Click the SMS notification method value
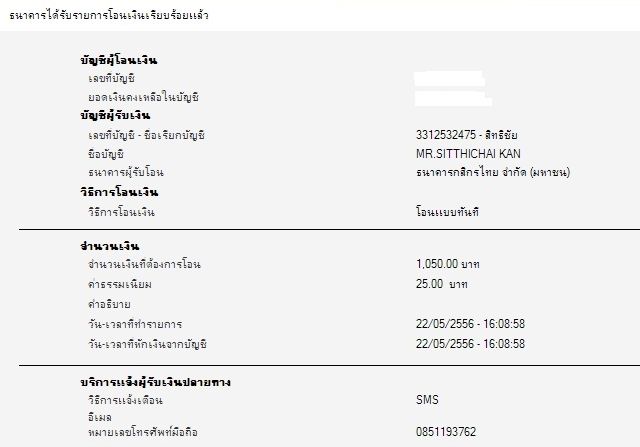 pos(427,400)
